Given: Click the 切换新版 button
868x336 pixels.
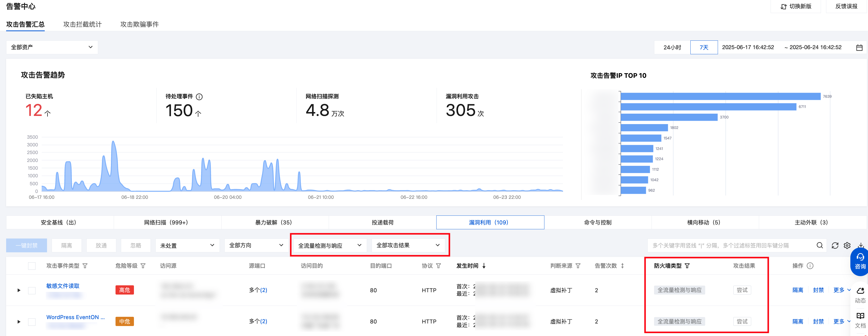Looking at the screenshot, I should tap(796, 6).
